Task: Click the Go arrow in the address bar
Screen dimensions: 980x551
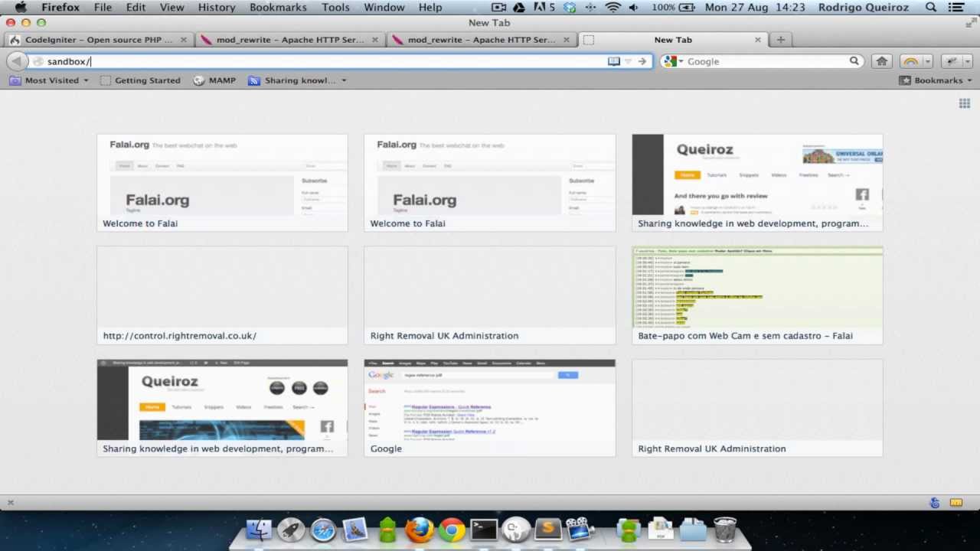Action: (642, 61)
